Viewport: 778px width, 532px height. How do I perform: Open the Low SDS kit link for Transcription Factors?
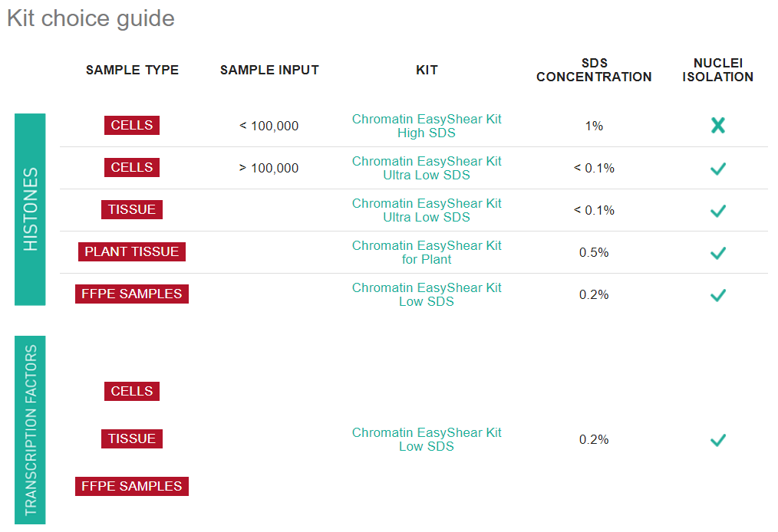427,440
